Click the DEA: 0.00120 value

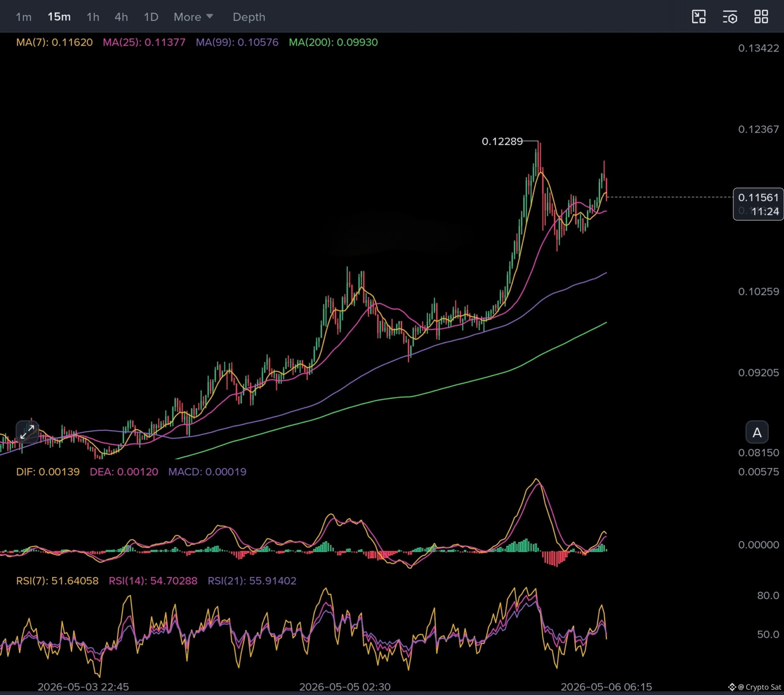tap(124, 471)
